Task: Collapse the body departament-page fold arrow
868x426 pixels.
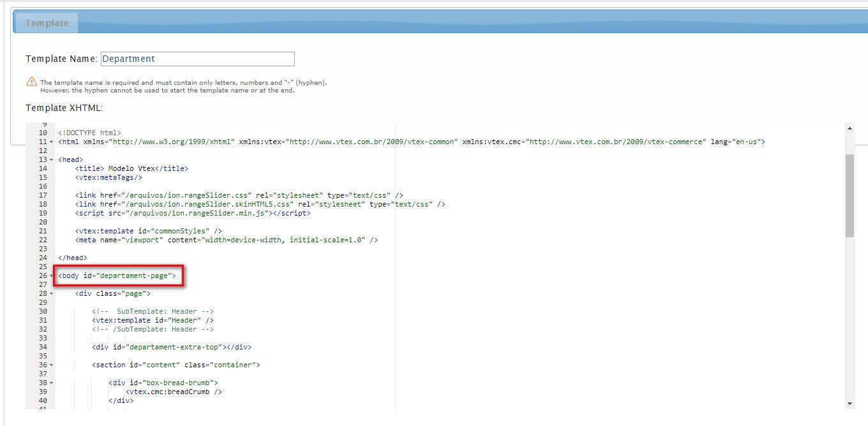Action: coord(52,275)
